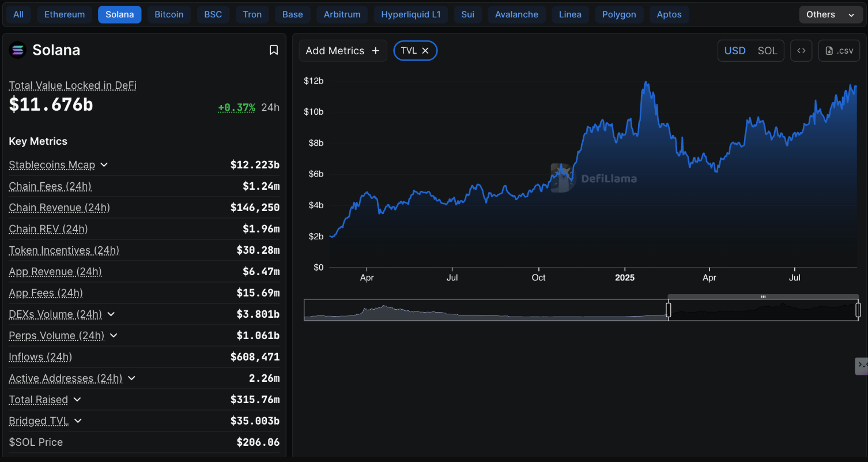Viewport: 868px width, 462px height.
Task: Expand the Bridged TVL details
Action: (x=78, y=421)
